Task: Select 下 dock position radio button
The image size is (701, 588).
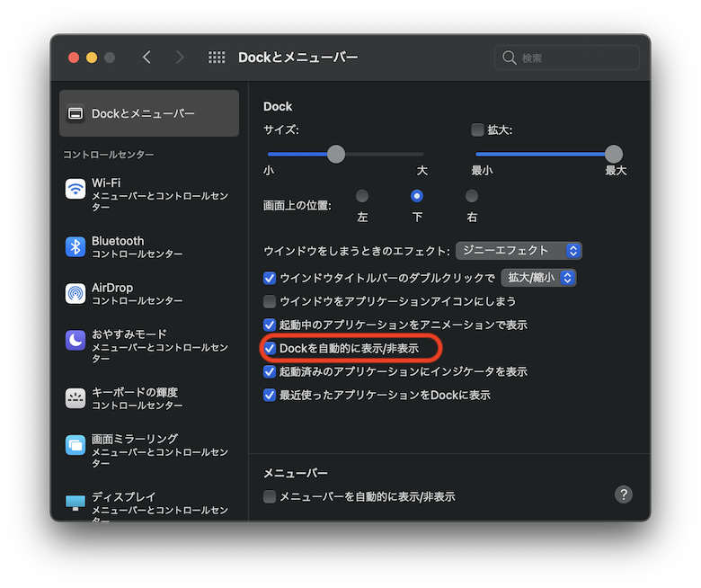Action: [x=417, y=196]
